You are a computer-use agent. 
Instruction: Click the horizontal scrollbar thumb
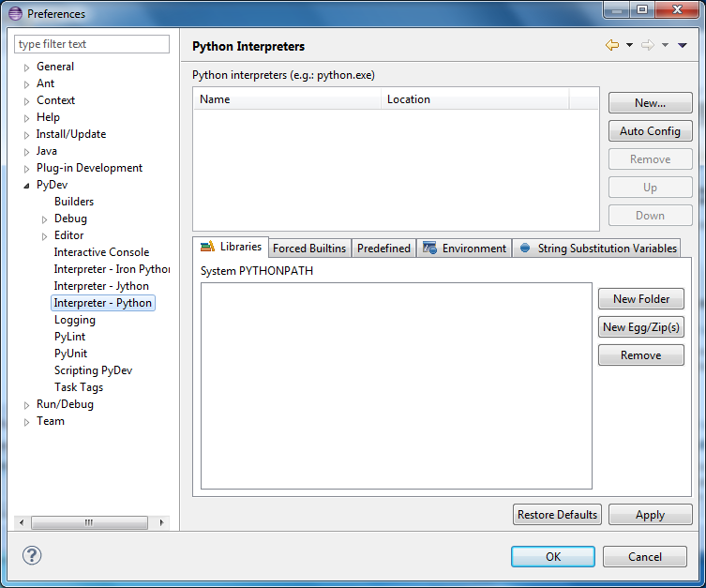(89, 522)
